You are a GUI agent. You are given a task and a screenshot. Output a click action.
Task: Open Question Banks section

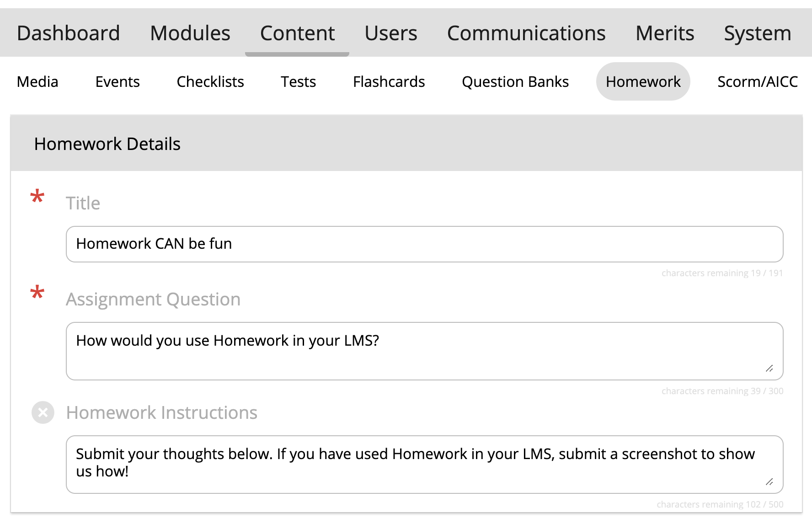click(x=515, y=81)
